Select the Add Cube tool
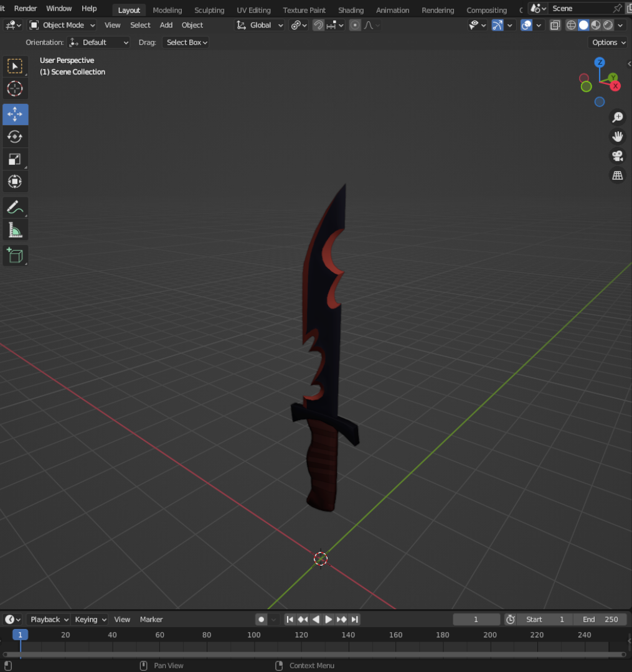Screen dimensions: 632x672 (15, 256)
